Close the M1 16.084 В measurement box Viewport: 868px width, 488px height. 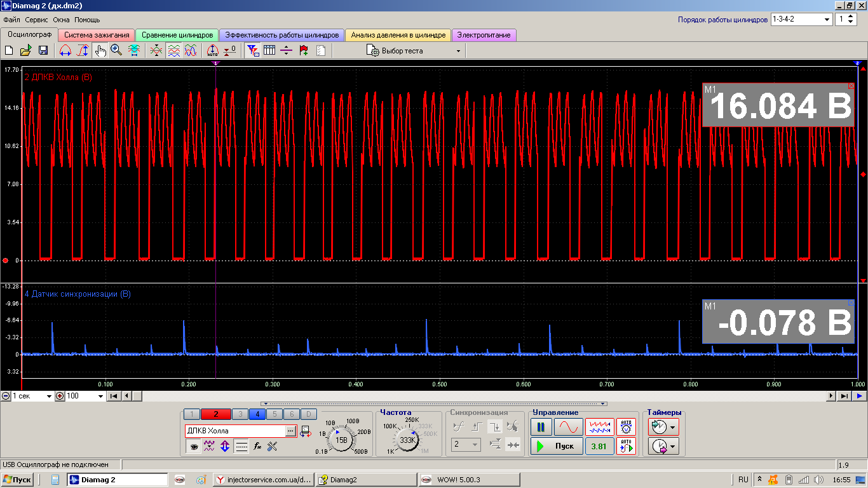[x=851, y=86]
